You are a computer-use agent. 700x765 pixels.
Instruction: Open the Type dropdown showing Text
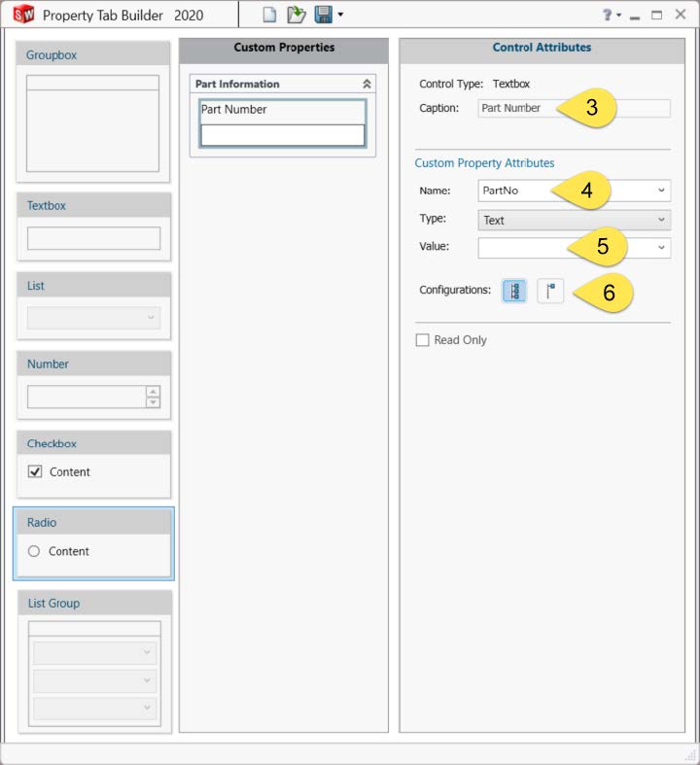click(x=662, y=220)
